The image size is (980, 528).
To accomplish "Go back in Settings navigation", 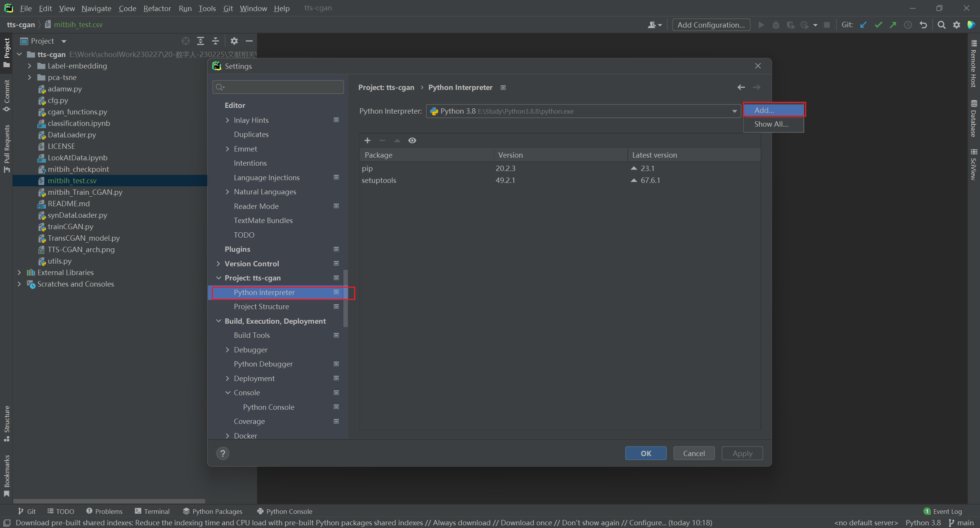I will point(741,87).
